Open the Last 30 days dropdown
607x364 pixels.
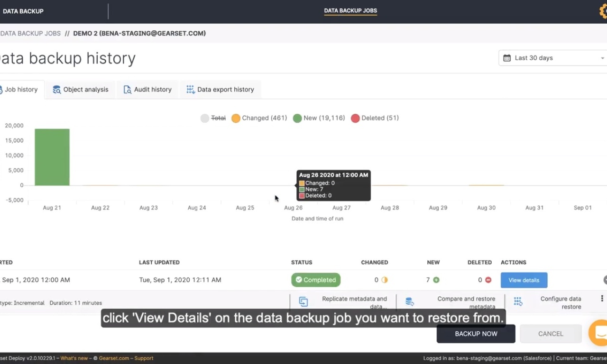[x=553, y=58]
